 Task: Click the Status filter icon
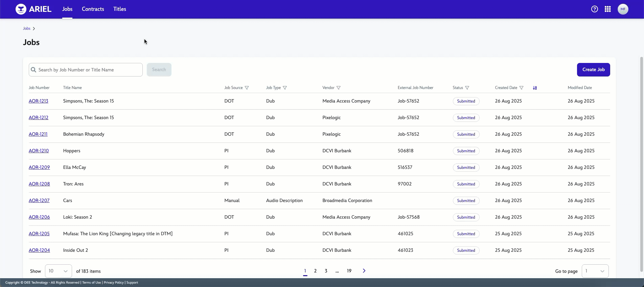pyautogui.click(x=467, y=88)
